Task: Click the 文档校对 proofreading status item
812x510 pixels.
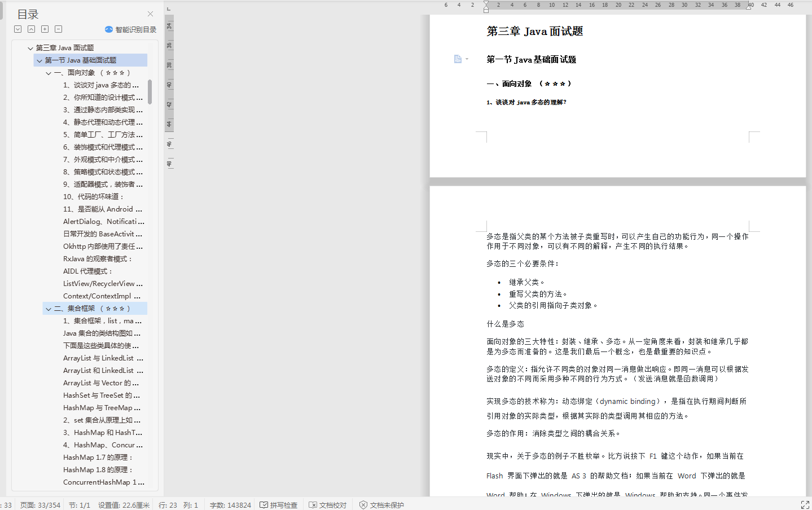Action: pyautogui.click(x=328, y=505)
